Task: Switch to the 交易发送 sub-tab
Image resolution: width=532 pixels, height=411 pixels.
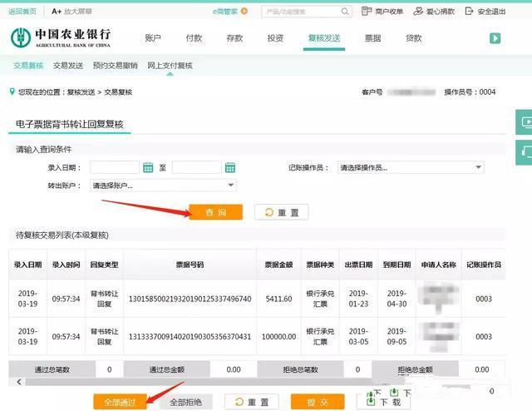Action: [68, 66]
